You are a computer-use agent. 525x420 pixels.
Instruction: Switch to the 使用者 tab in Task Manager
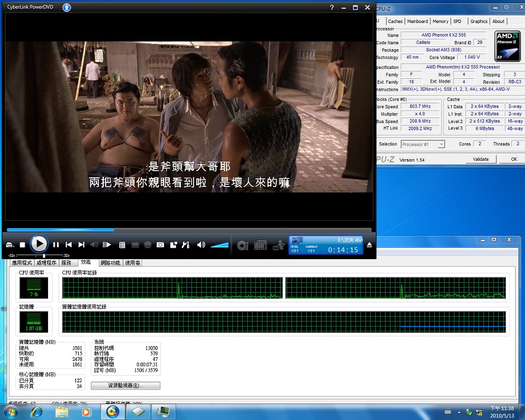coord(132,262)
